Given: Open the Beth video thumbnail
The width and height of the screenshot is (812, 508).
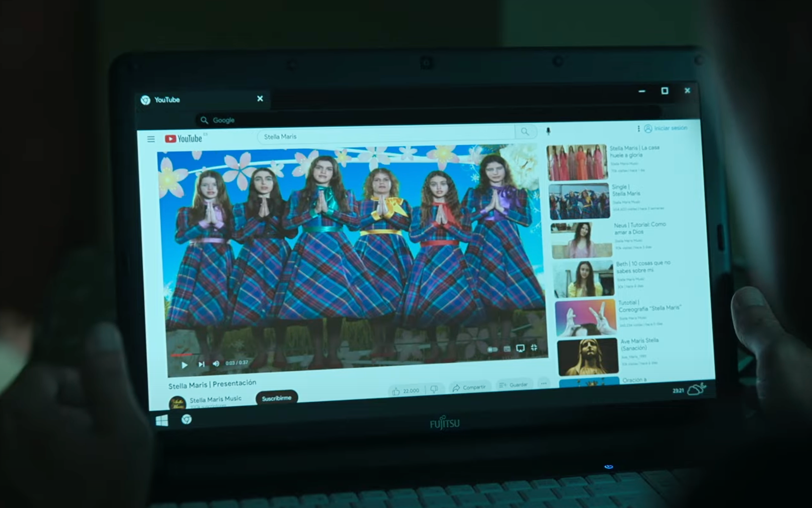Looking at the screenshot, I should [584, 279].
